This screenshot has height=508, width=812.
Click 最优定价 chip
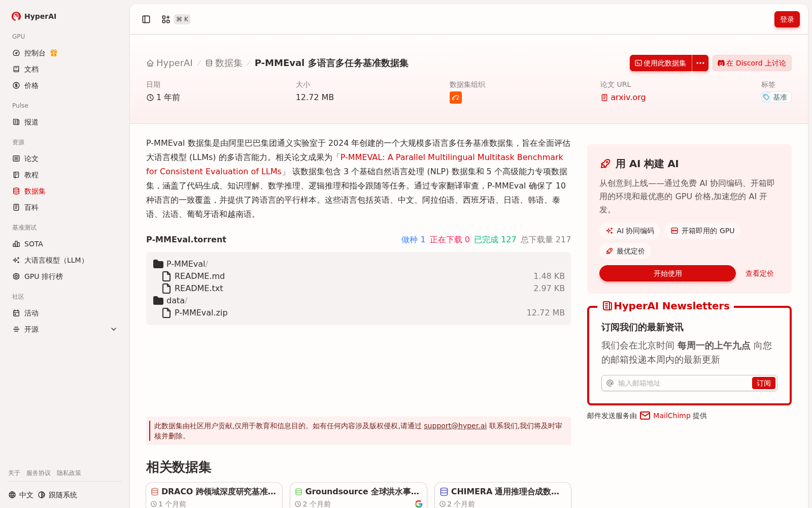coord(625,251)
